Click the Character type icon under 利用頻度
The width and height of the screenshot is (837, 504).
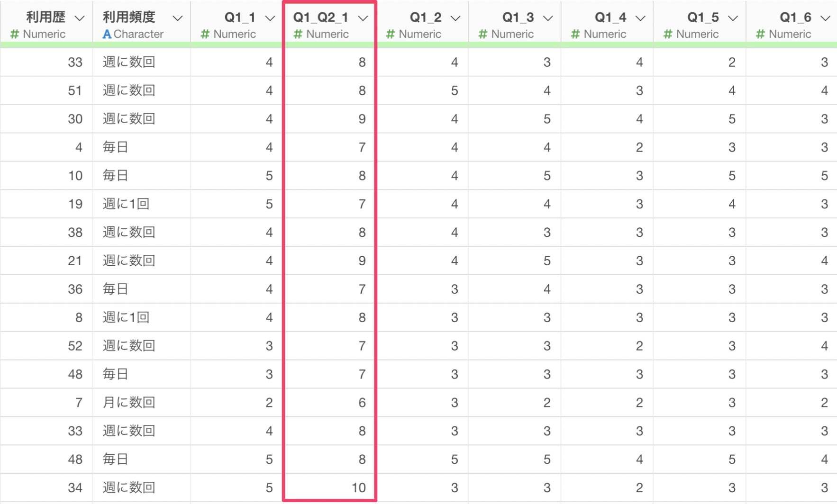pos(107,34)
